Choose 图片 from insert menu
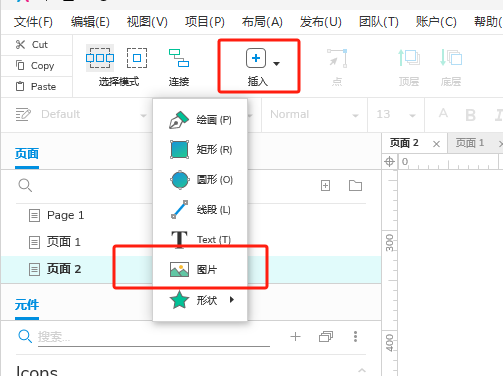Image resolution: width=503 pixels, height=376 pixels. coord(200,269)
